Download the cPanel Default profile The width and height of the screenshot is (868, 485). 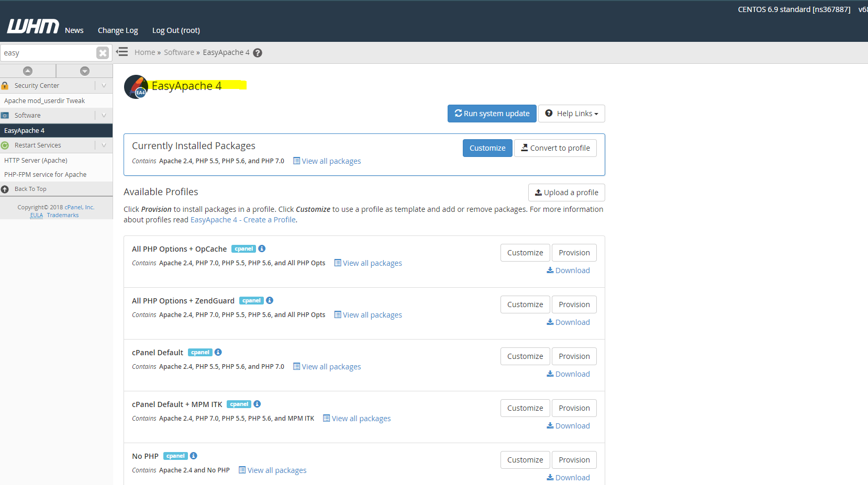569,374
